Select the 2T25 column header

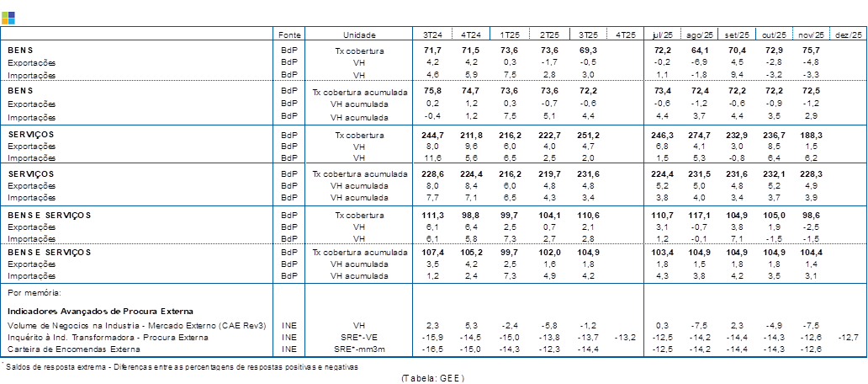click(x=549, y=35)
